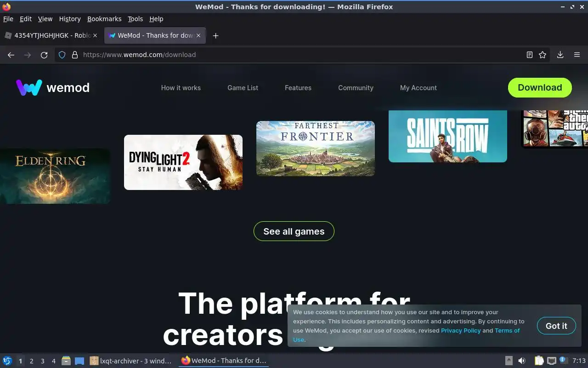
Task: Open the Features nav link
Action: [x=298, y=88]
